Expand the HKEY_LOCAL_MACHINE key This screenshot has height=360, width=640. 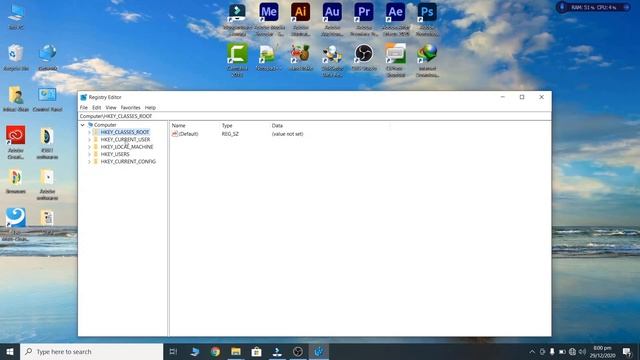point(89,147)
